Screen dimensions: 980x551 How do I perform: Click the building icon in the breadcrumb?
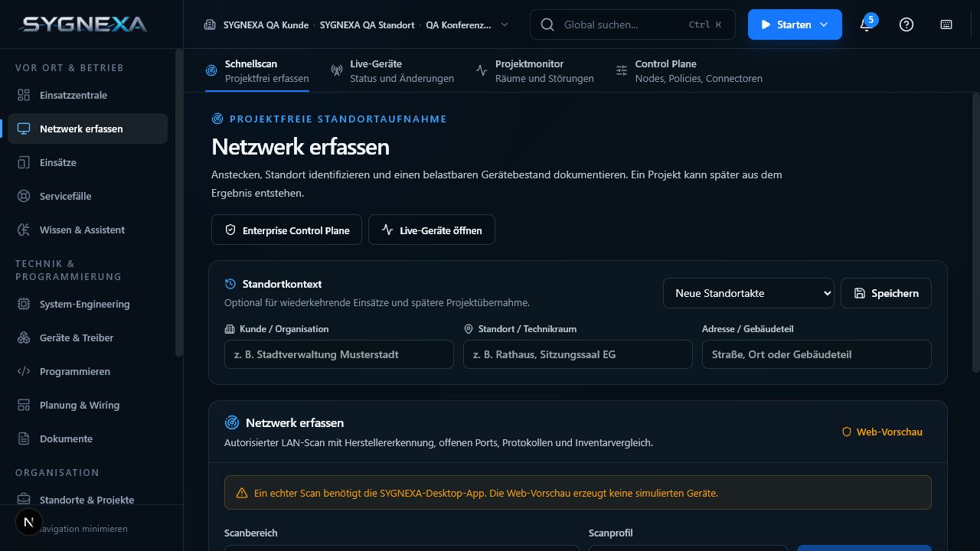210,24
